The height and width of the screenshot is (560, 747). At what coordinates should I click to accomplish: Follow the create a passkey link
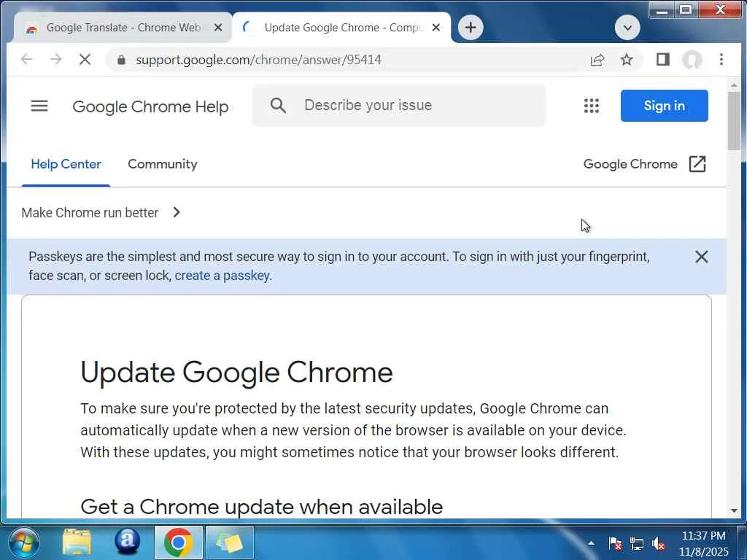(x=222, y=276)
